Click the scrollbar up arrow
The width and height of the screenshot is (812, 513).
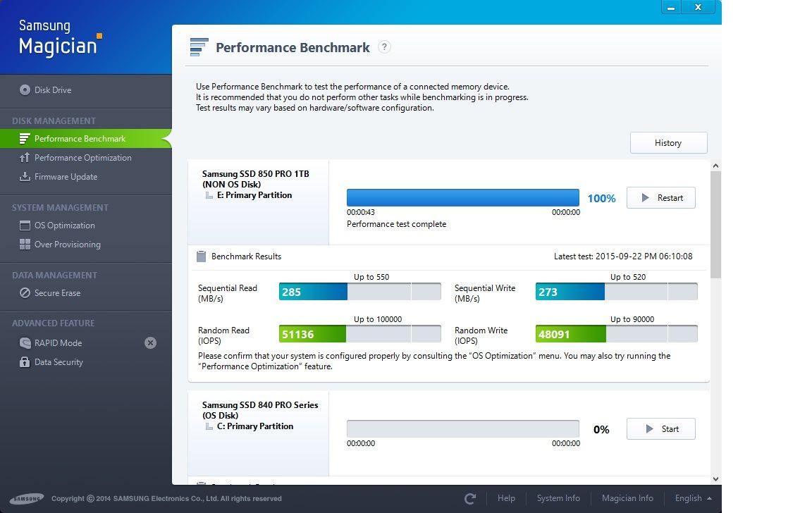pyautogui.click(x=715, y=166)
